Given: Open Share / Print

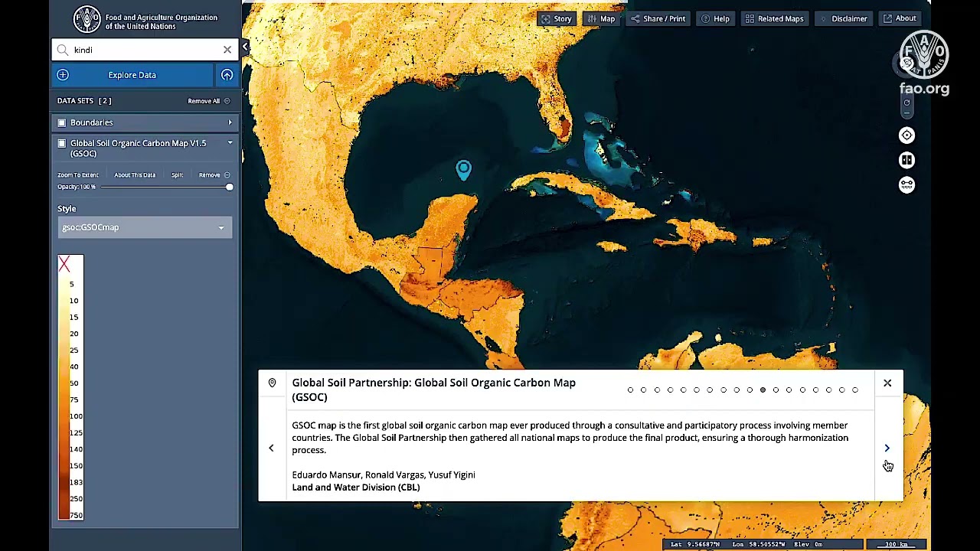Looking at the screenshot, I should click(x=658, y=18).
